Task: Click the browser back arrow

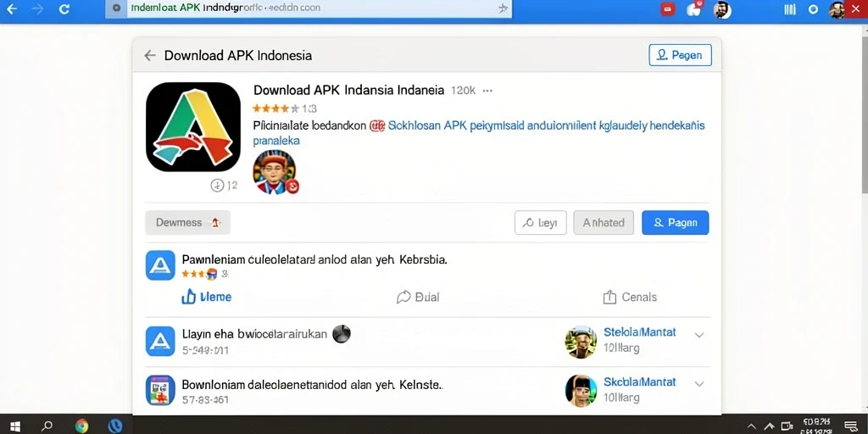Action: point(11,8)
